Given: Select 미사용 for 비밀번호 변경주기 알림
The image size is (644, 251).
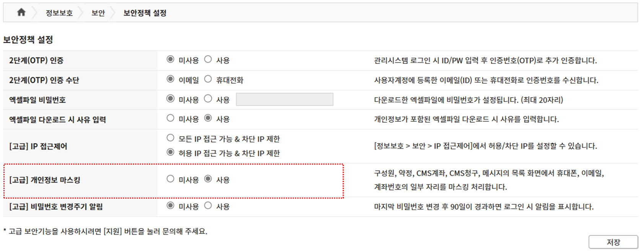Looking at the screenshot, I should pyautogui.click(x=171, y=206).
